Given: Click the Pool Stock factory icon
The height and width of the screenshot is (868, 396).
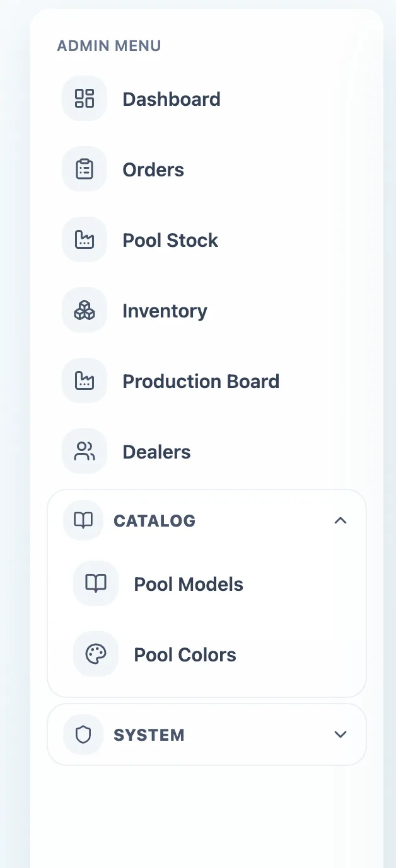Looking at the screenshot, I should [x=84, y=239].
